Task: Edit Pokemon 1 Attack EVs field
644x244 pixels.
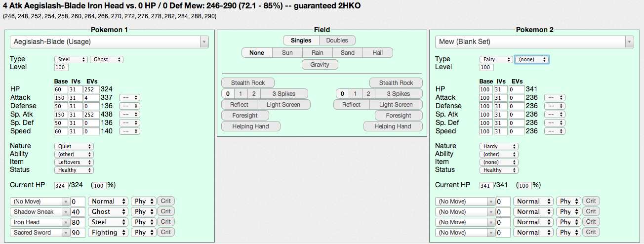Action: pyautogui.click(x=92, y=98)
